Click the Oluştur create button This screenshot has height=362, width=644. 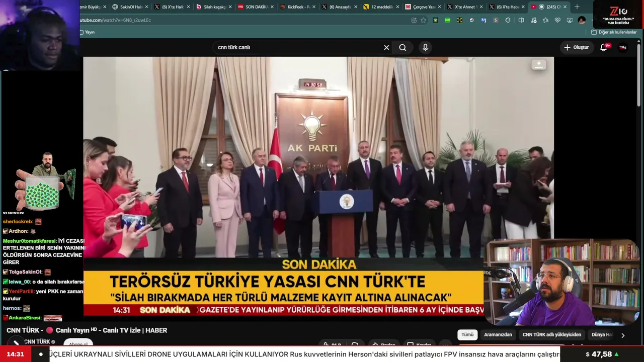(x=576, y=47)
